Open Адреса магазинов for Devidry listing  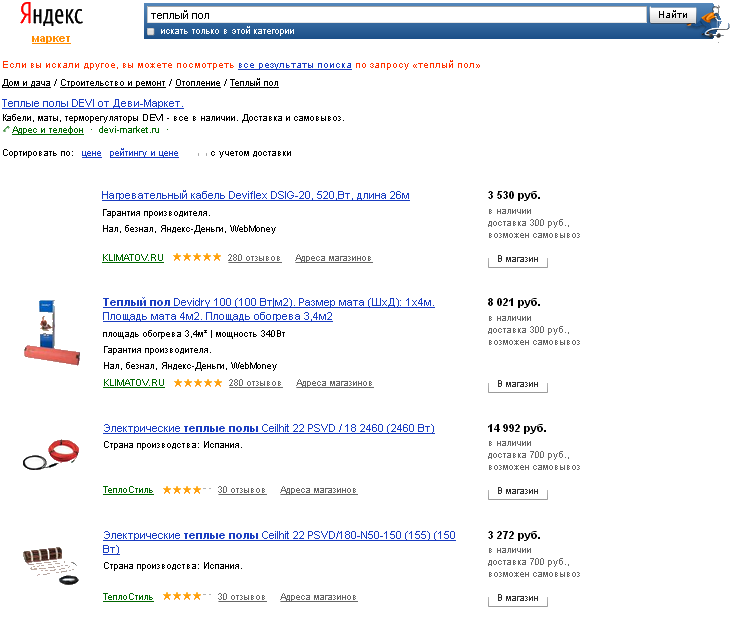tap(335, 383)
